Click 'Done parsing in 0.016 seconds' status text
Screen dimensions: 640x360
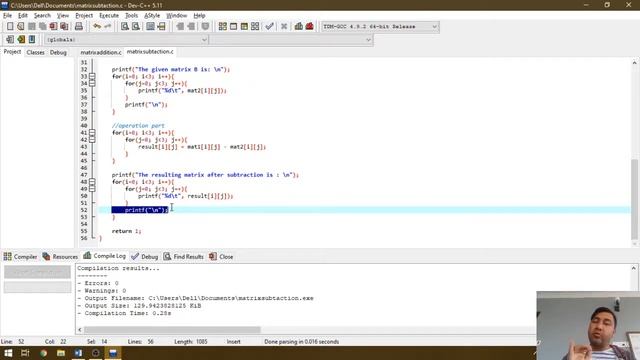pyautogui.click(x=302, y=342)
